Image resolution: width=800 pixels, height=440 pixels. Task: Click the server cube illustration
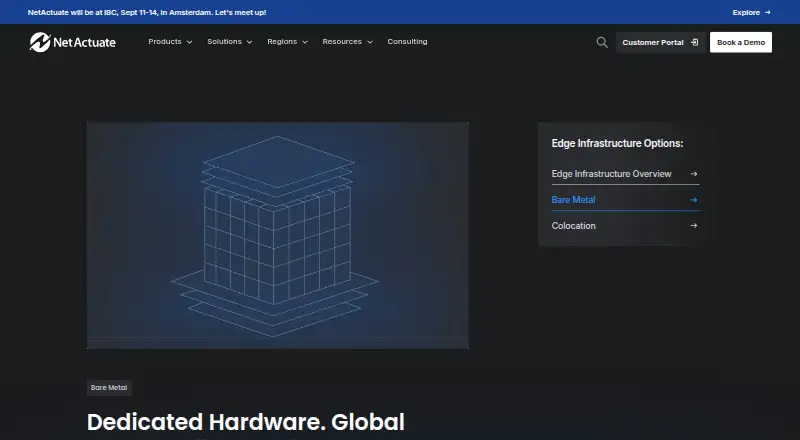pyautogui.click(x=278, y=235)
